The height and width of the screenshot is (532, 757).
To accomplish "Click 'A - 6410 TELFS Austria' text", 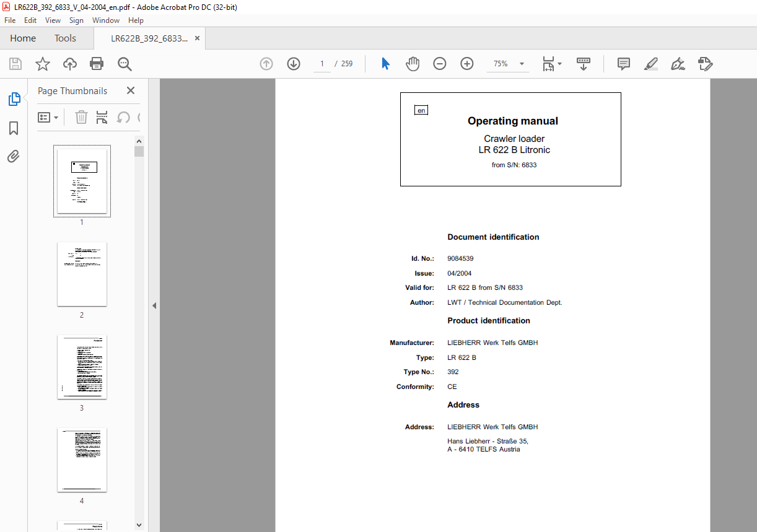I will 484,450.
